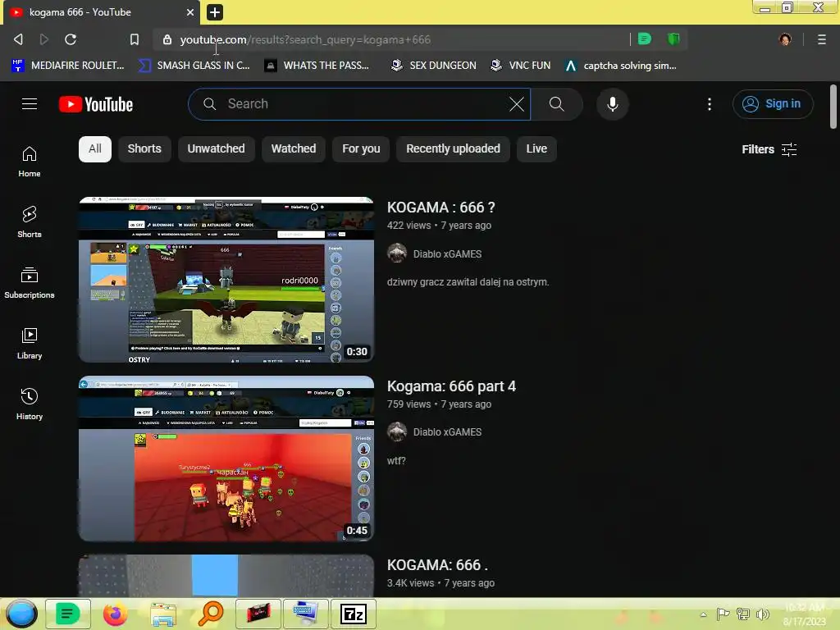The height and width of the screenshot is (630, 840).
Task: Select the Live filter chip
Action: point(536,148)
